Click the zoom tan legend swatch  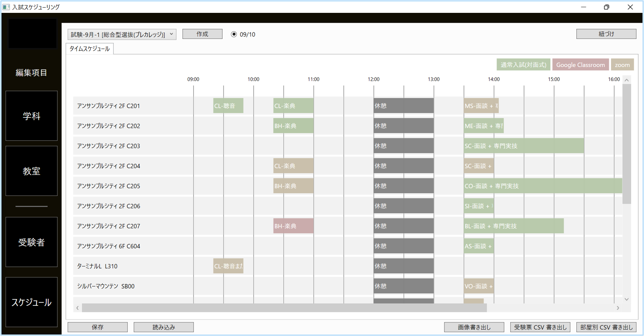[x=622, y=65]
